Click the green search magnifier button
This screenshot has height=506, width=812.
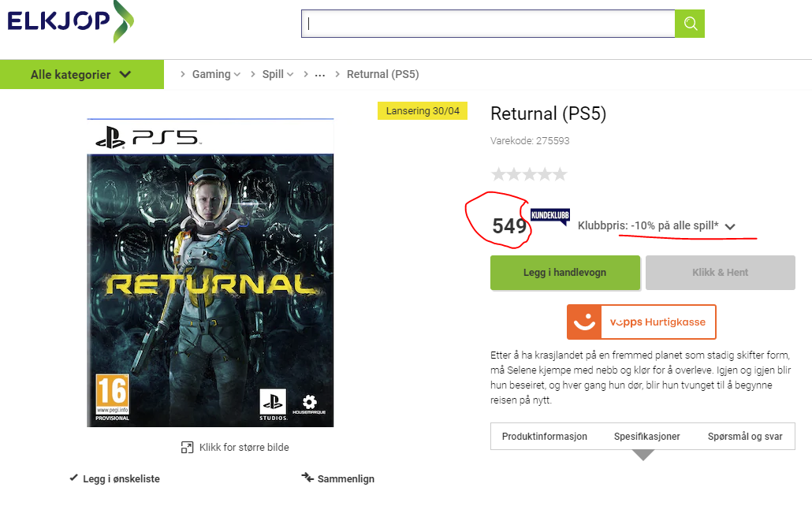tap(690, 24)
